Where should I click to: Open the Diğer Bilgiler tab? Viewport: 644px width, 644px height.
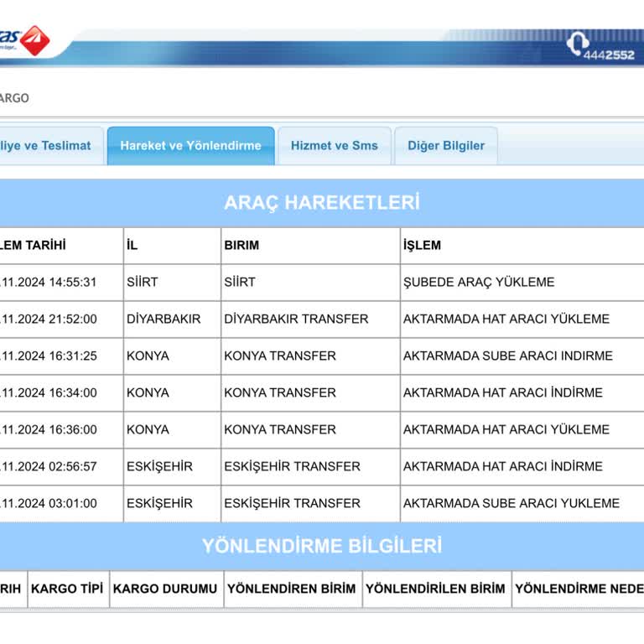pos(446,146)
